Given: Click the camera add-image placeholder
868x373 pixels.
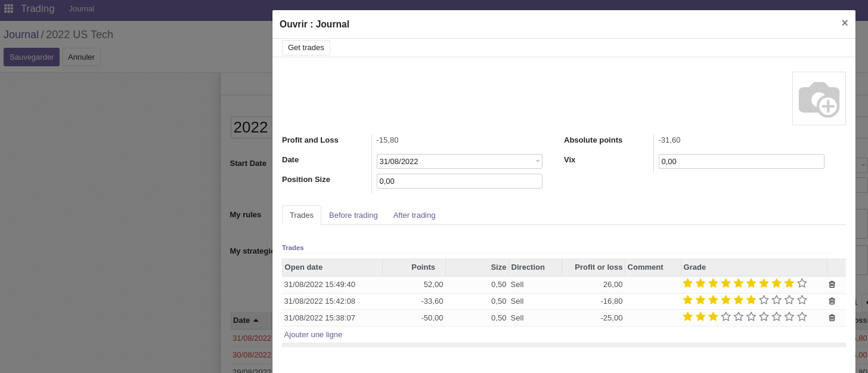Looking at the screenshot, I should (x=819, y=98).
